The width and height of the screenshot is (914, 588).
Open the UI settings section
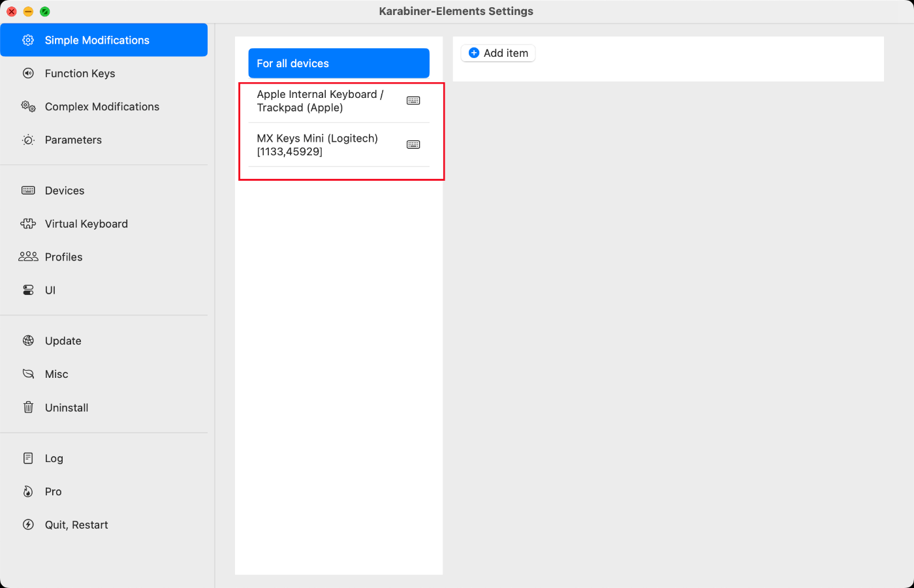click(x=104, y=290)
